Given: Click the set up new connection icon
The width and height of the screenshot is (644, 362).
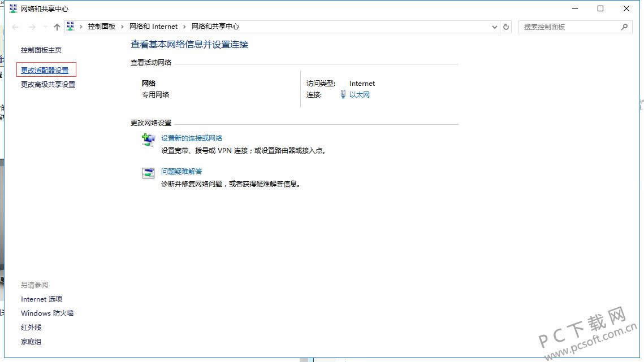Looking at the screenshot, I should (x=148, y=140).
